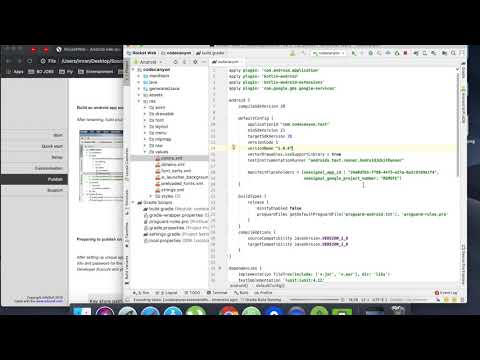Open settings.gradle file
This screenshot has height=360, width=480.
176,234
